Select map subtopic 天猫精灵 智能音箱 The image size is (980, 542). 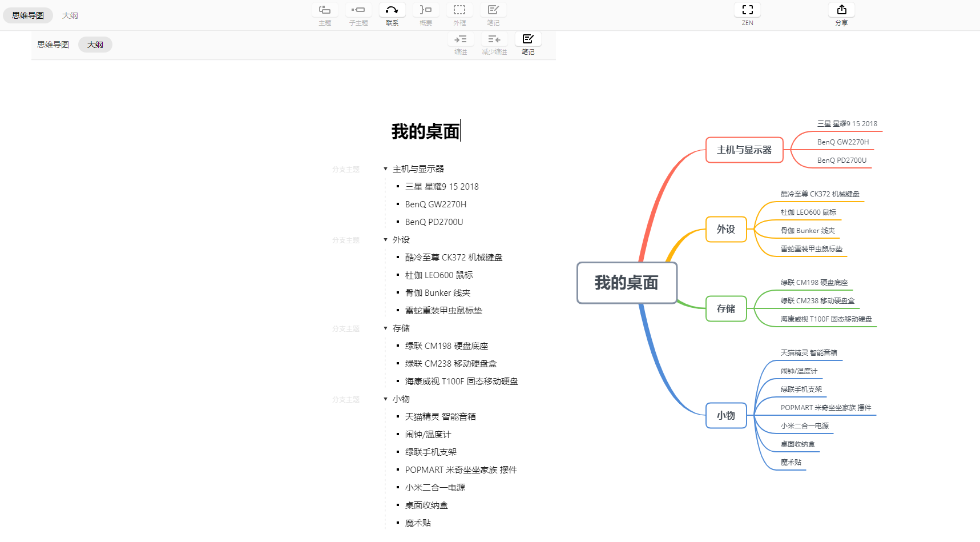(809, 353)
